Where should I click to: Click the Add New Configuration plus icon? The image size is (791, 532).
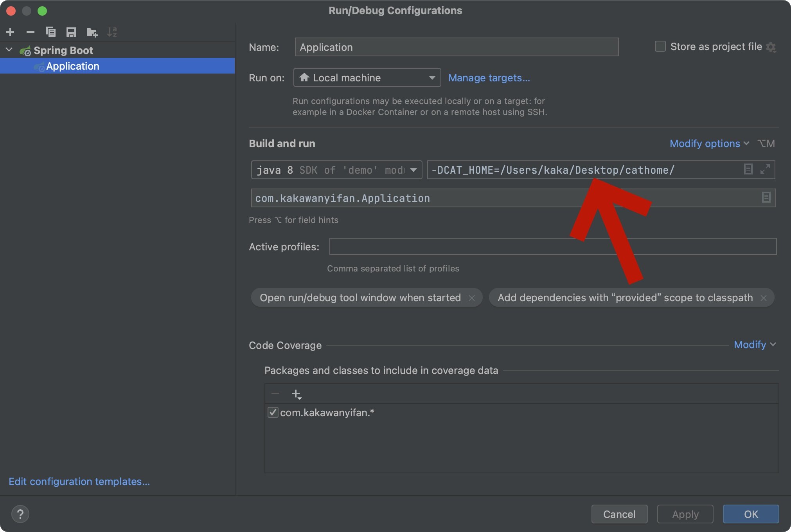pos(11,32)
